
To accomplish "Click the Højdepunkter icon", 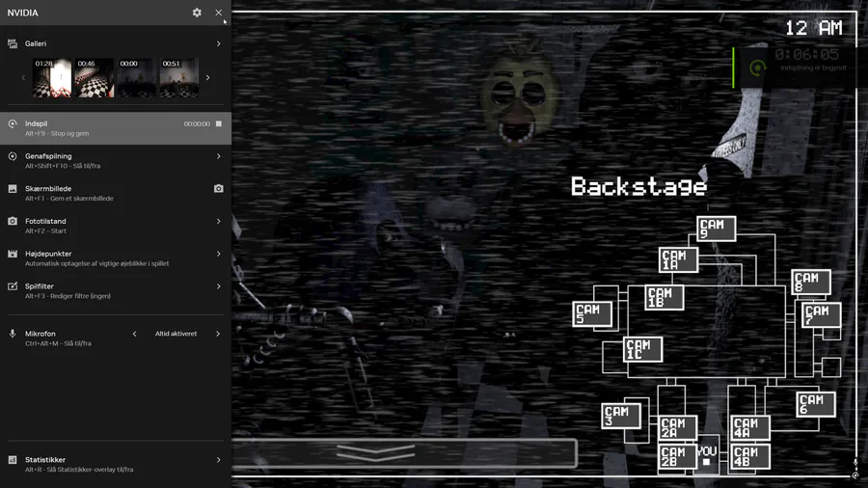I will (x=13, y=254).
